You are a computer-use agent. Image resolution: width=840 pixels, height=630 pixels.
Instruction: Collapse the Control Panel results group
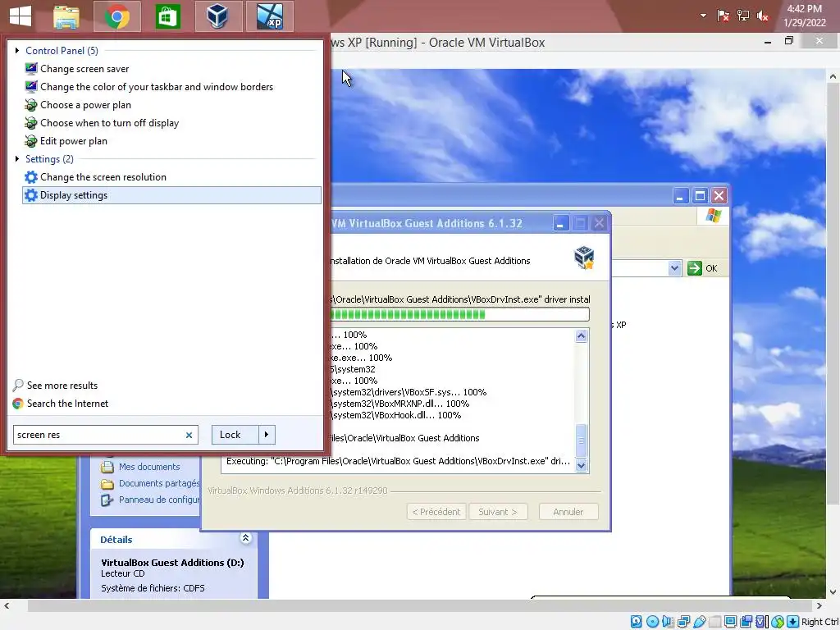(x=17, y=50)
